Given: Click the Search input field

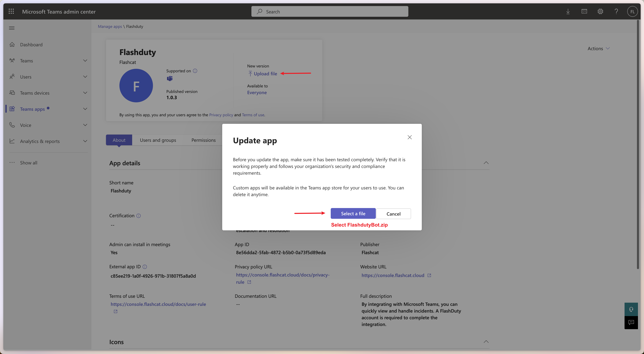Looking at the screenshot, I should pos(330,12).
